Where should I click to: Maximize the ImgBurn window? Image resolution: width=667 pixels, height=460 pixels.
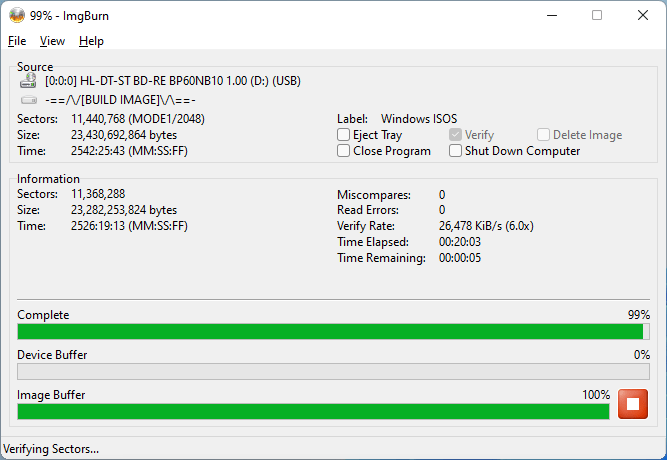point(597,15)
